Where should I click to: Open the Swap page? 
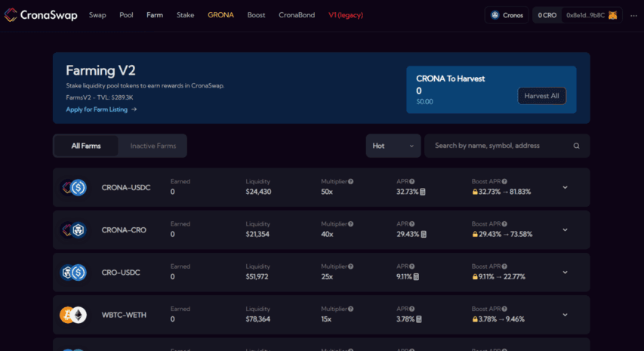pyautogui.click(x=97, y=15)
